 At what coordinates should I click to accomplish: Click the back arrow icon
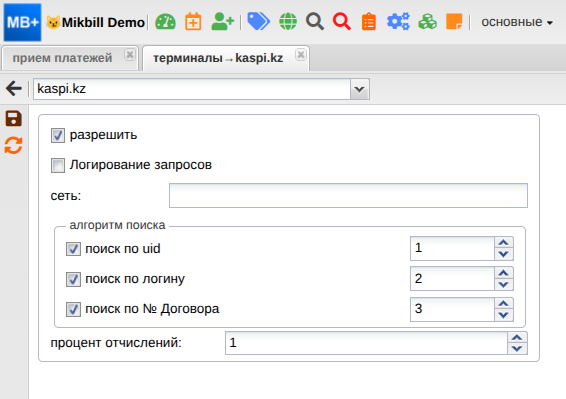coord(14,88)
